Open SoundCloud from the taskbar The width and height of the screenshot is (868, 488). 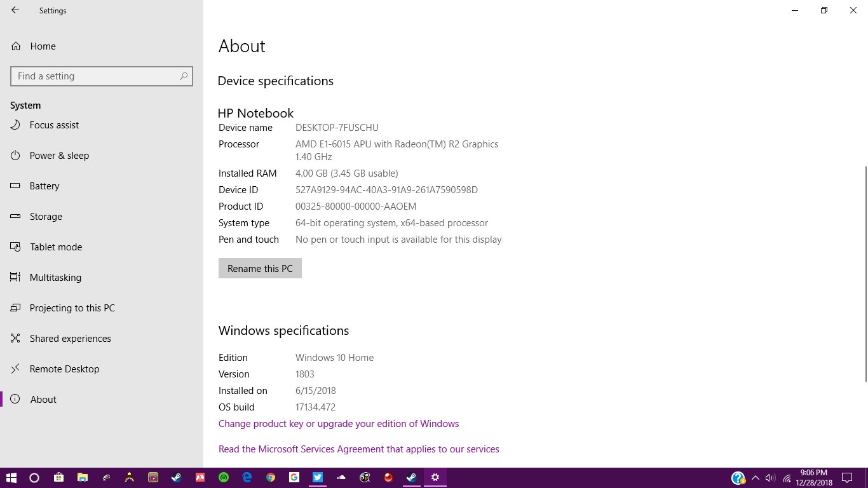[x=341, y=478]
